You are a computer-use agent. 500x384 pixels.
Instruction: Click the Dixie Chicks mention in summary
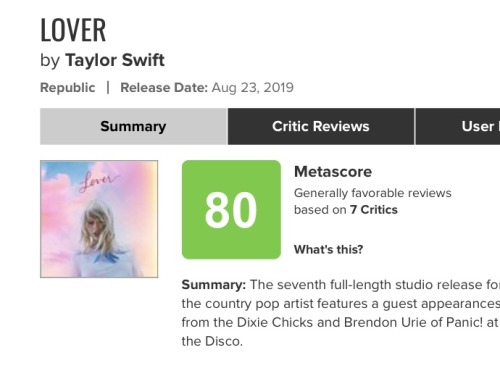coord(275,322)
